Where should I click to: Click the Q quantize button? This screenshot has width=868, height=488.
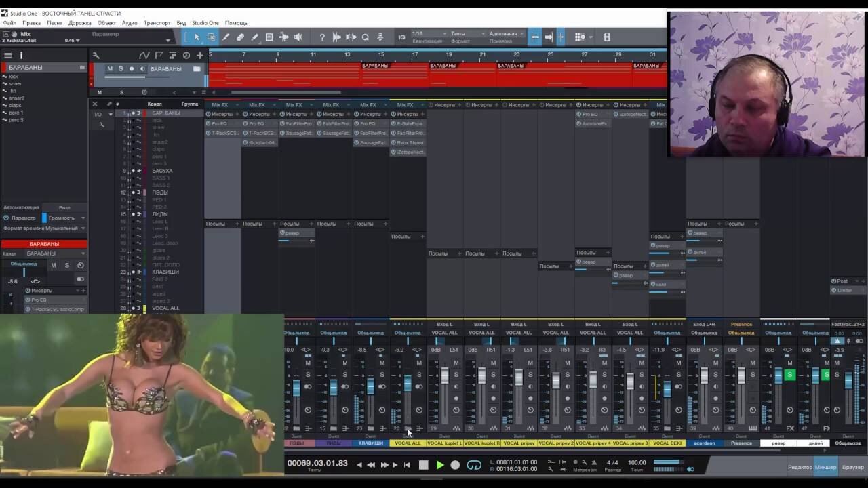(x=366, y=37)
